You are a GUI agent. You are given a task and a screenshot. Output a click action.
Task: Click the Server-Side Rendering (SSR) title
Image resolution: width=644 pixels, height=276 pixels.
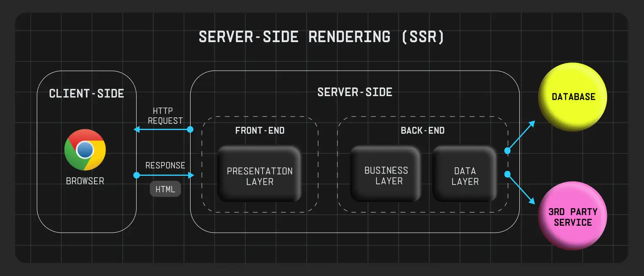click(x=321, y=37)
